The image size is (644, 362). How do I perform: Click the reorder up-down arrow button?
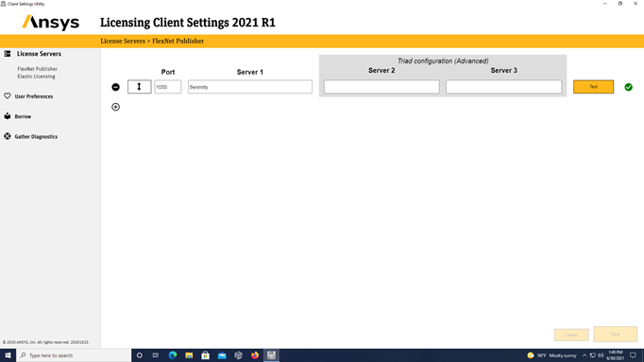139,87
